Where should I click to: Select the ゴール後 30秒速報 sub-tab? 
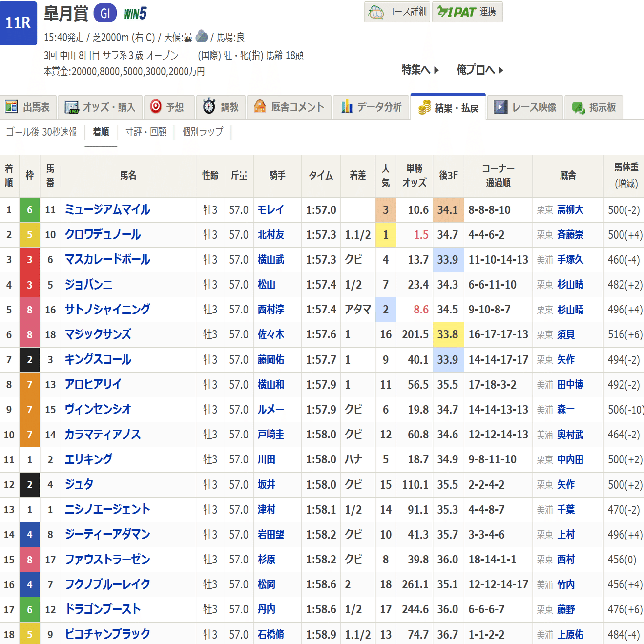point(42,132)
